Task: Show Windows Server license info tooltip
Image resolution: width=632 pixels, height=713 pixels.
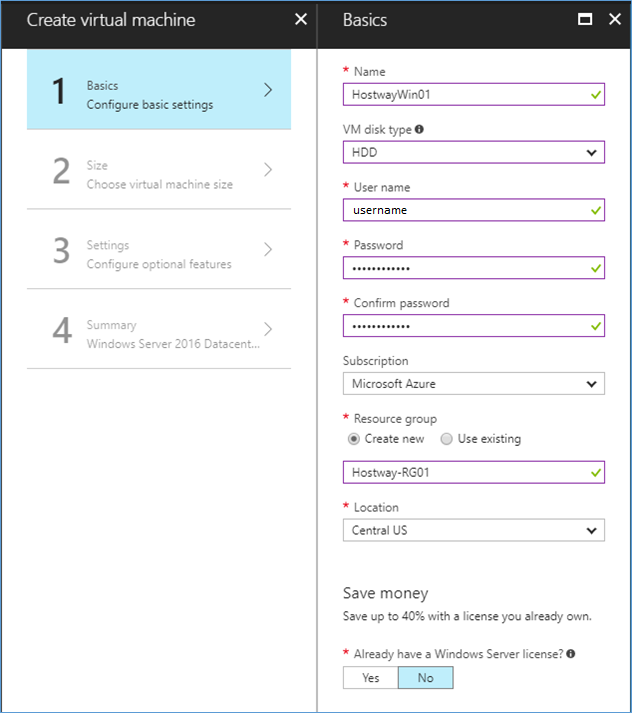Action: (571, 653)
